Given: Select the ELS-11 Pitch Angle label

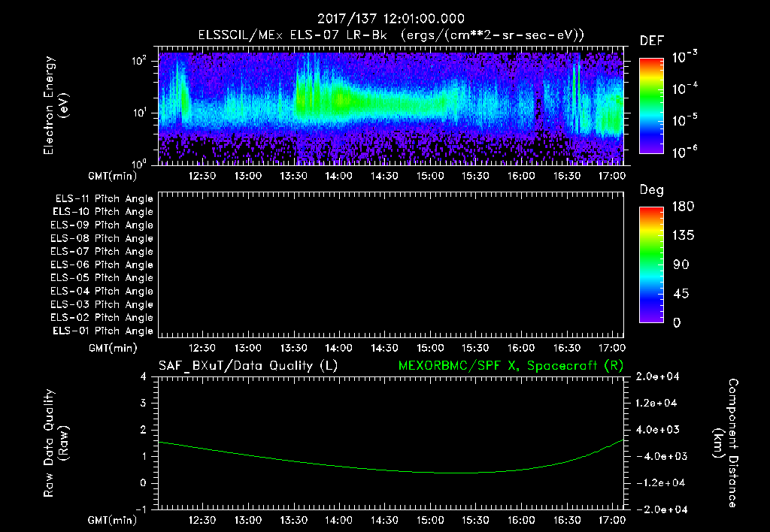Looking at the screenshot, I should pyautogui.click(x=104, y=199).
